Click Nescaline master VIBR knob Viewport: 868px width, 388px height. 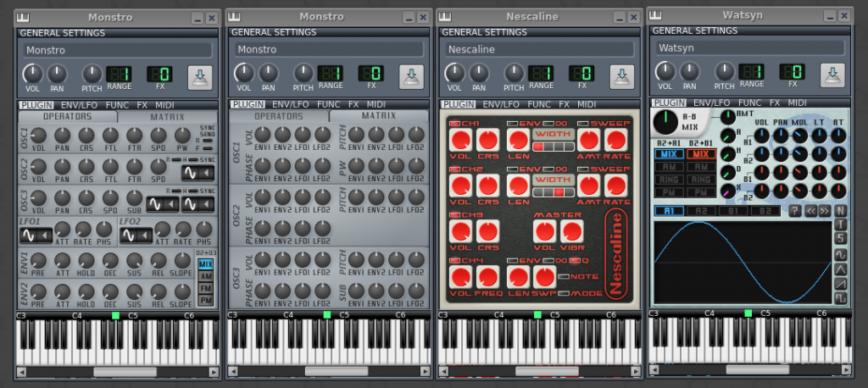tap(572, 231)
